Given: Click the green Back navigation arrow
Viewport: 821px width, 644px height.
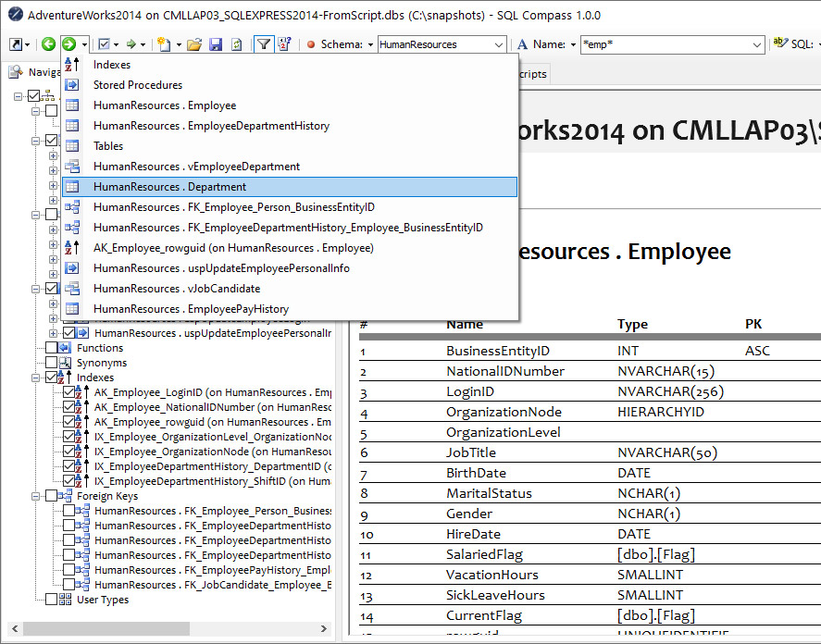Looking at the screenshot, I should click(48, 44).
